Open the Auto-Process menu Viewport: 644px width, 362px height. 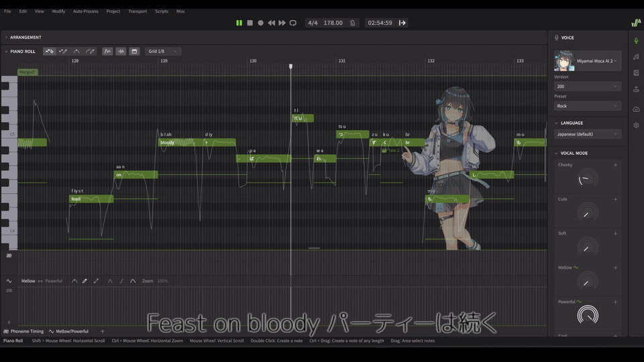point(85,11)
